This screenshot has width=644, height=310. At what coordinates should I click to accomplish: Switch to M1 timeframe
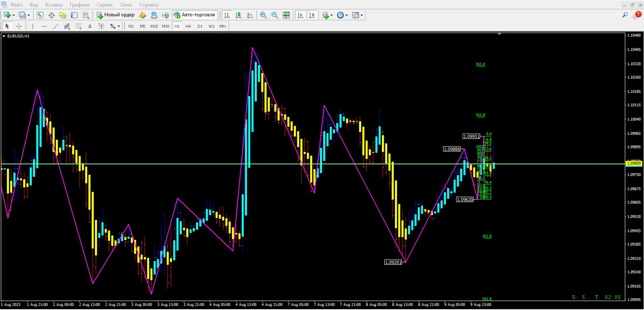pos(131,26)
